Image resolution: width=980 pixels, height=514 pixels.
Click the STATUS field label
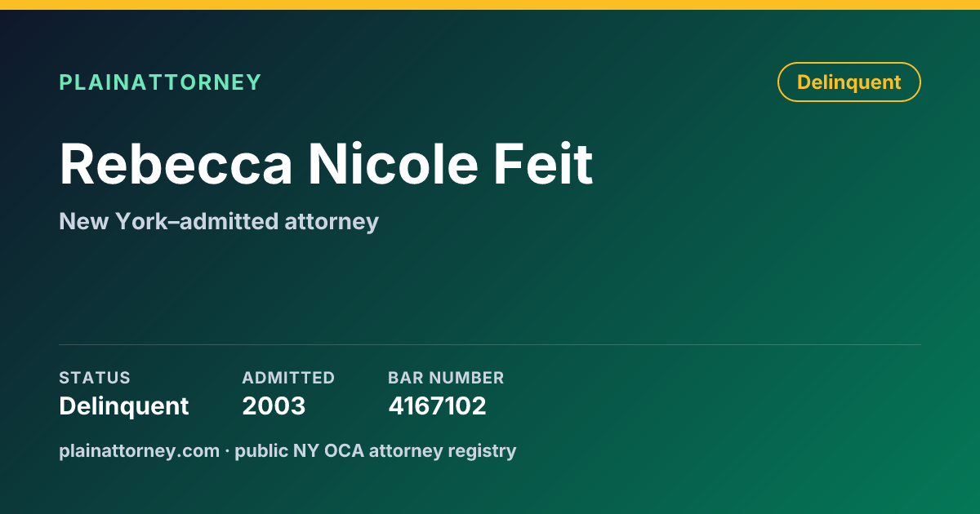(x=95, y=378)
